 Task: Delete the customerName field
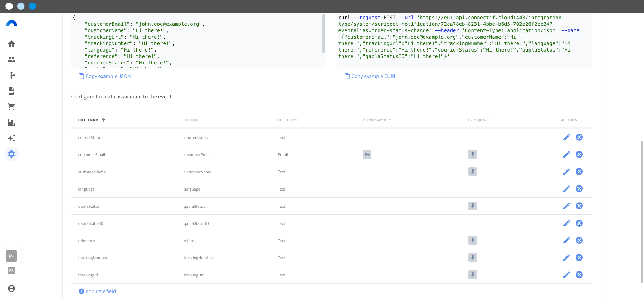click(x=579, y=172)
